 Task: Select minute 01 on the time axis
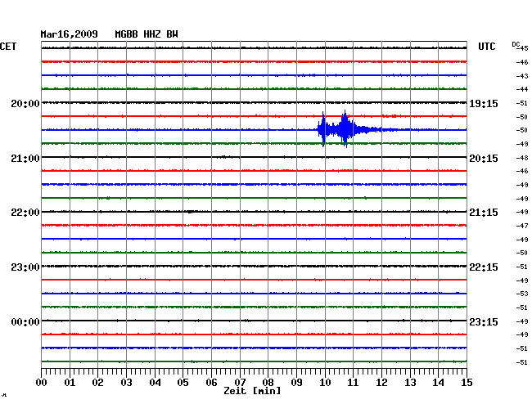pyautogui.click(x=70, y=382)
